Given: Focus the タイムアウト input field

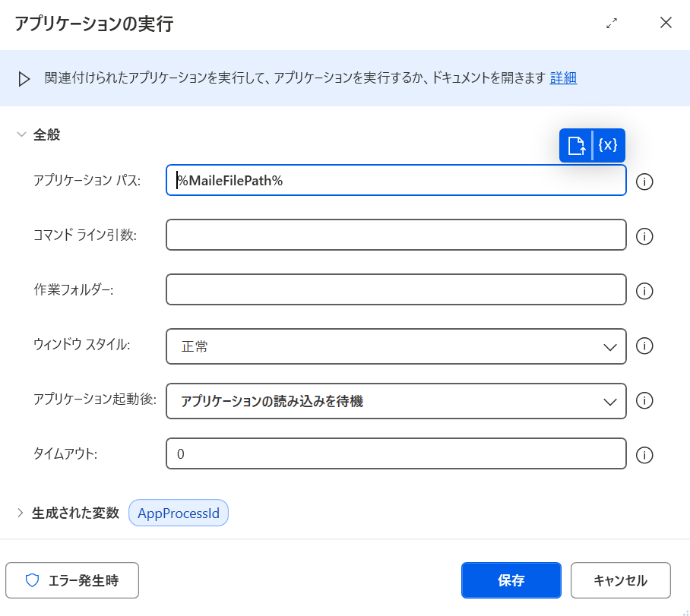Looking at the screenshot, I should click(396, 453).
